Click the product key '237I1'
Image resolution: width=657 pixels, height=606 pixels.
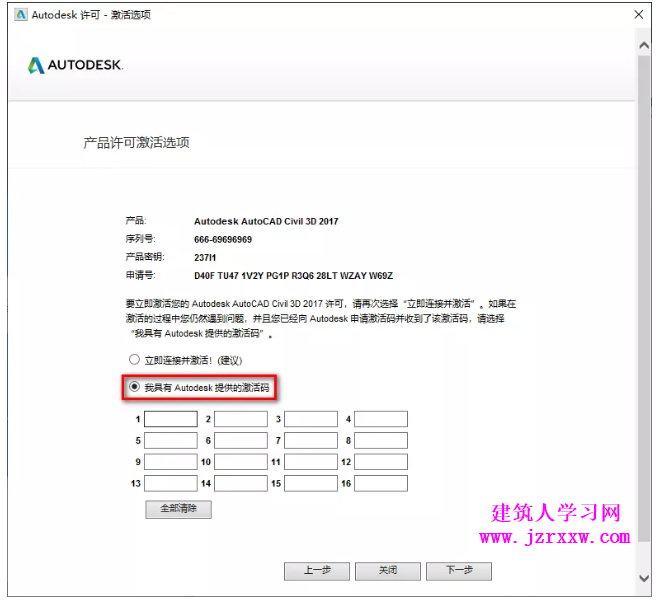(x=205, y=257)
